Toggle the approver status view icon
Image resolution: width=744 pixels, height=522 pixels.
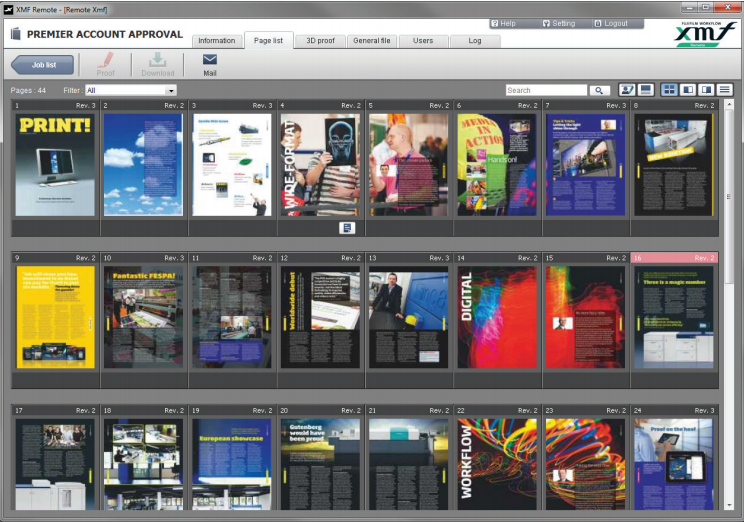(x=627, y=90)
